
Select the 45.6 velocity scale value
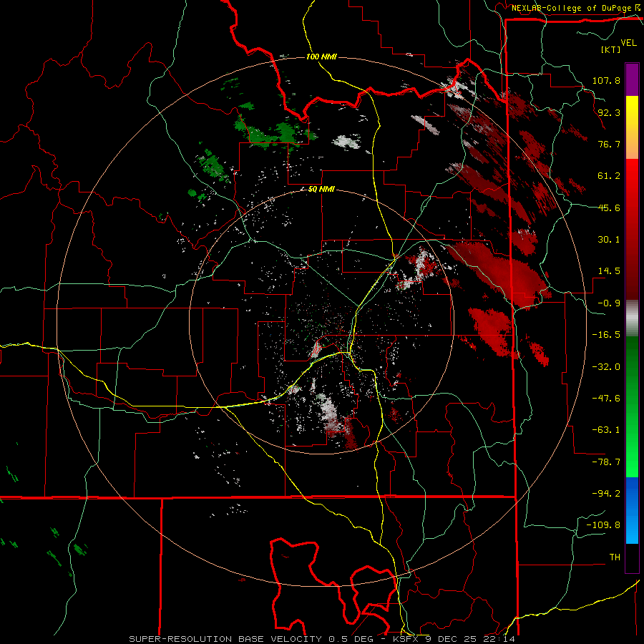tap(609, 208)
